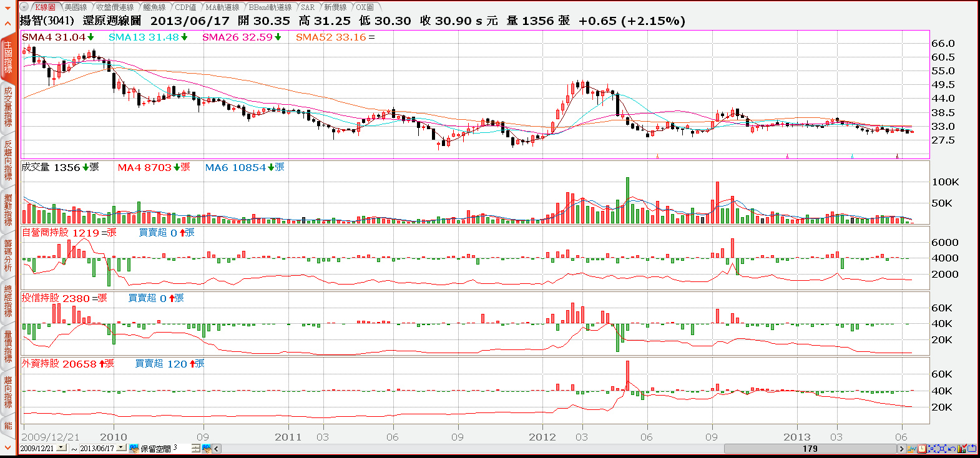Viewport: 980px width, 458px height.
Task: Click the undo arrow icon in bottom-right toolbar
Action: (x=952, y=449)
